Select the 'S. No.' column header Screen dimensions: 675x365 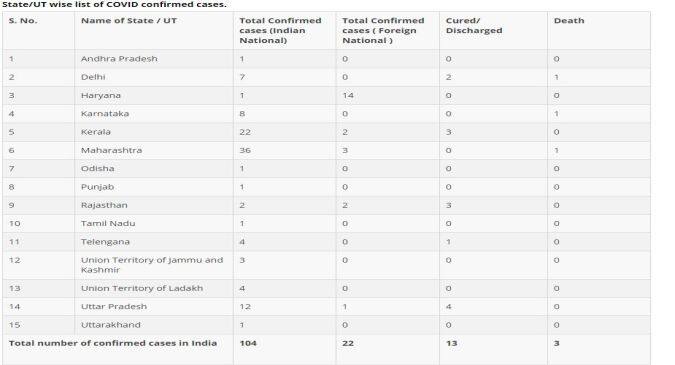[x=23, y=21]
